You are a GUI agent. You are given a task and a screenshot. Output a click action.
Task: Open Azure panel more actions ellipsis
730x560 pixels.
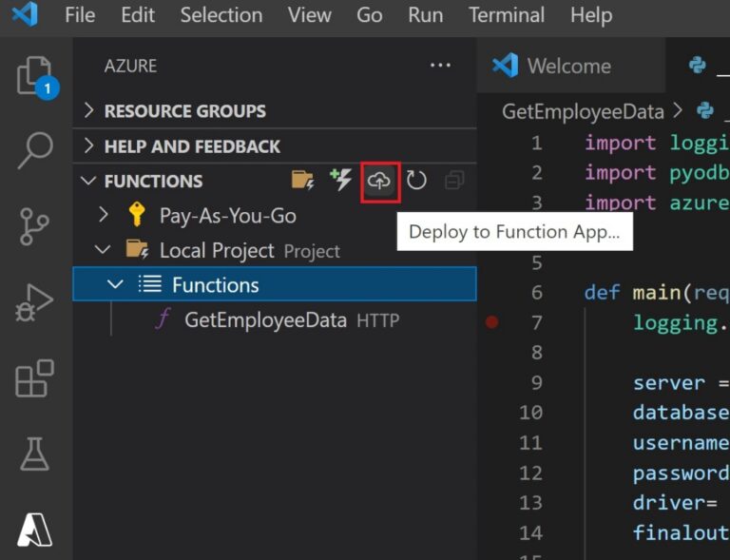tap(440, 66)
